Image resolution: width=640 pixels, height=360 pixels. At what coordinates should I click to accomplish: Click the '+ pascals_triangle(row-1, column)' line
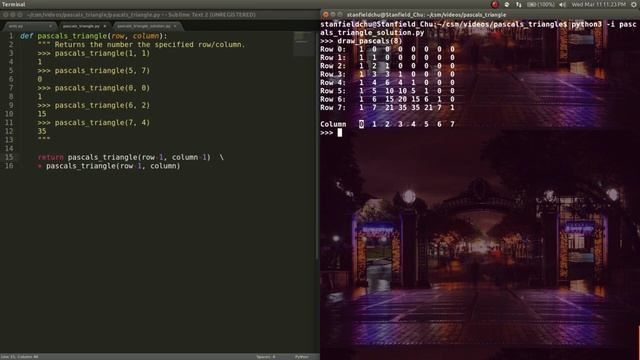[x=109, y=166]
